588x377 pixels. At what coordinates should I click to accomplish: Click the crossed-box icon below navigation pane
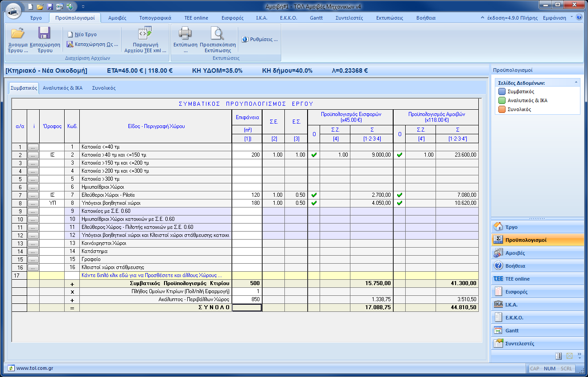[569, 356]
